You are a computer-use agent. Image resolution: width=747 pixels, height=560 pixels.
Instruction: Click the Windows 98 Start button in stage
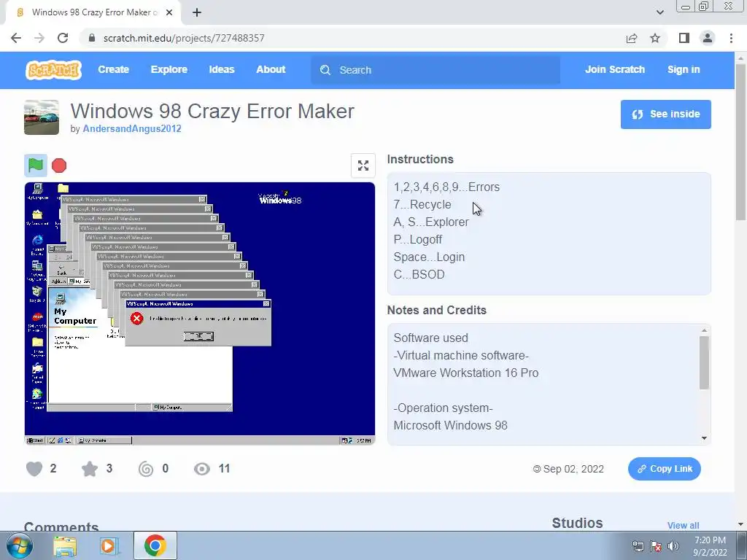coord(35,440)
